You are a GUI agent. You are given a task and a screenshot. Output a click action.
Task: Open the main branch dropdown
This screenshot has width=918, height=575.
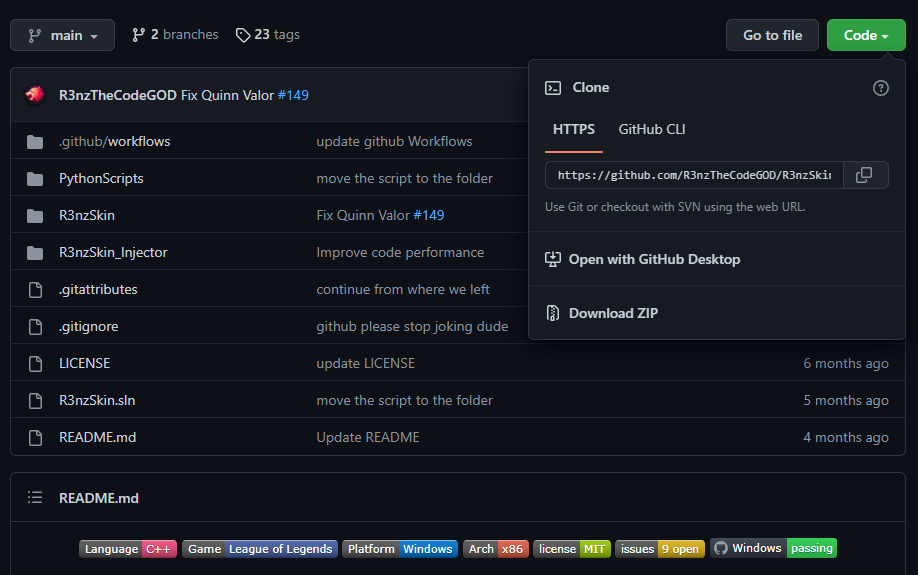pos(63,35)
